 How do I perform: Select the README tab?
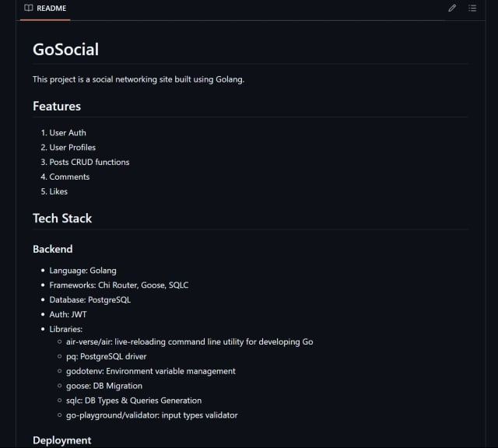(x=45, y=9)
